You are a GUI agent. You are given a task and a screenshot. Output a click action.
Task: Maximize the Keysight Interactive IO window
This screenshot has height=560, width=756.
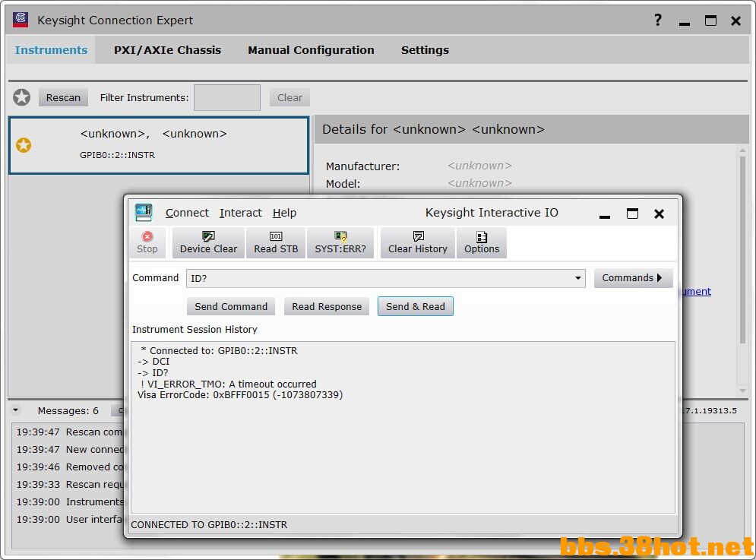coord(632,214)
